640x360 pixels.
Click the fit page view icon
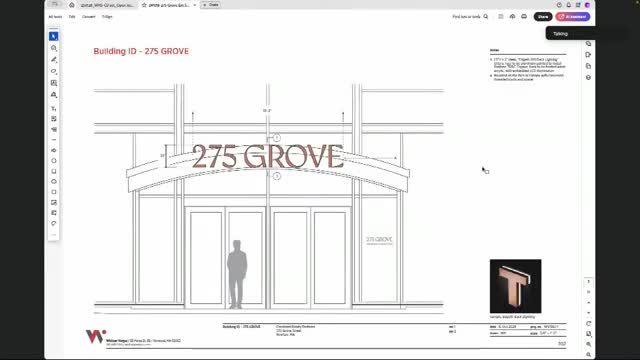(x=589, y=334)
